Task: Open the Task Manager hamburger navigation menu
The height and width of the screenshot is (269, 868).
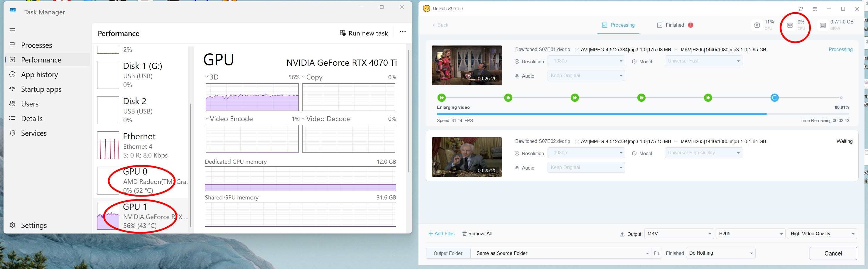Action: (x=12, y=30)
